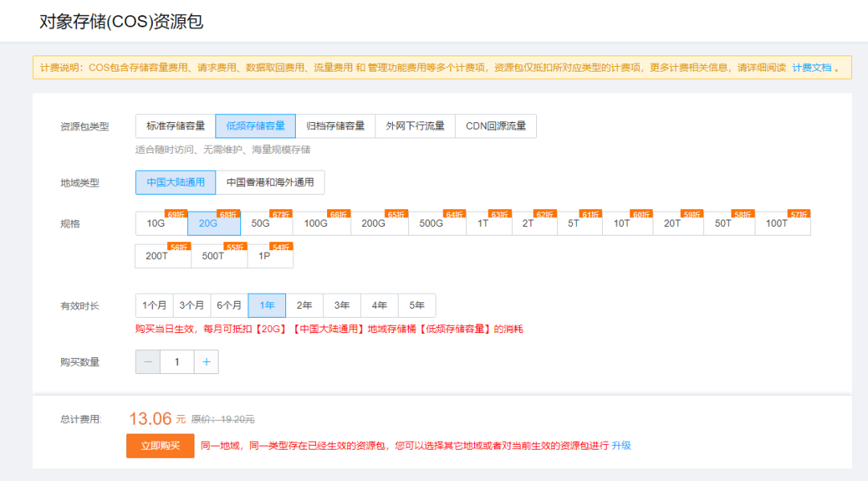
Task: Set validity period to 3年
Action: tap(342, 306)
